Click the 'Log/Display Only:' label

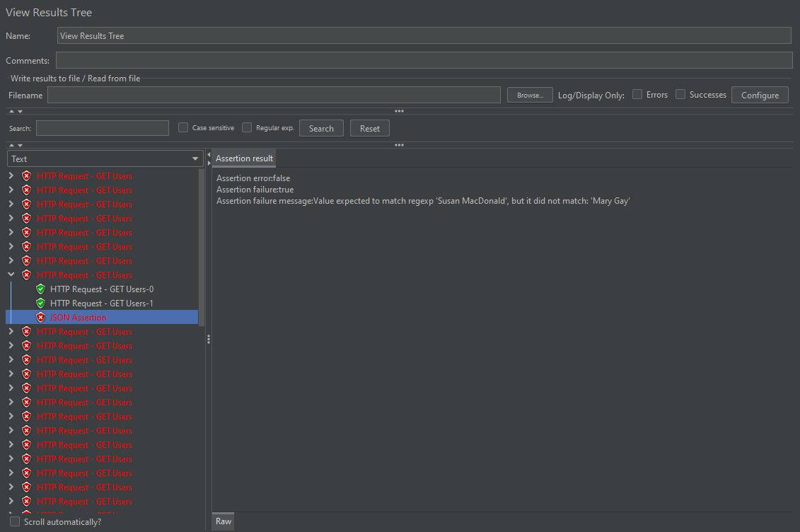[x=591, y=96]
